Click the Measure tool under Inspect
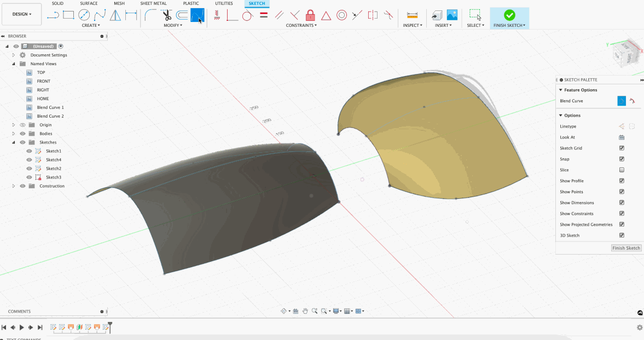This screenshot has width=644, height=340. (x=412, y=15)
